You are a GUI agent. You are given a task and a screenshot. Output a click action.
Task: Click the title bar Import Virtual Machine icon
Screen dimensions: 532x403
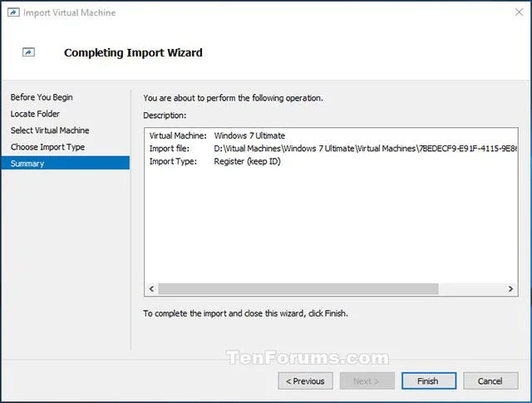click(13, 13)
